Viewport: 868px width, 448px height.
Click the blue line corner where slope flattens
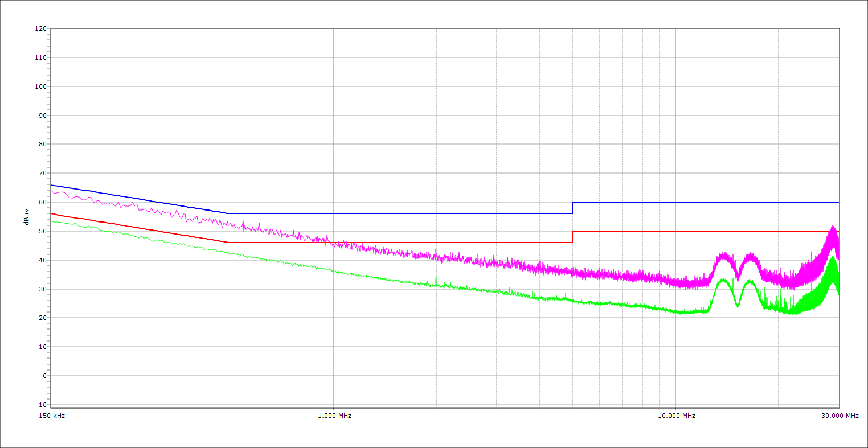[227, 213]
